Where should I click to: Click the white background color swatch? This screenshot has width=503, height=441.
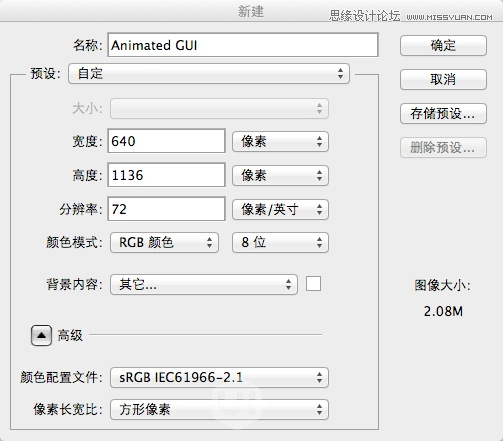coord(313,284)
